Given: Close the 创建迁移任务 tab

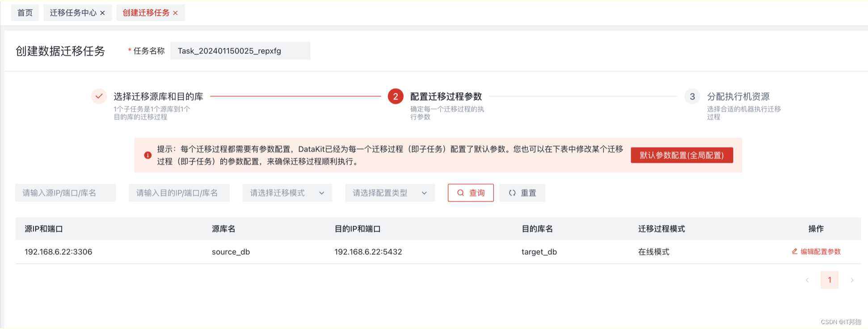Looking at the screenshot, I should tap(175, 13).
